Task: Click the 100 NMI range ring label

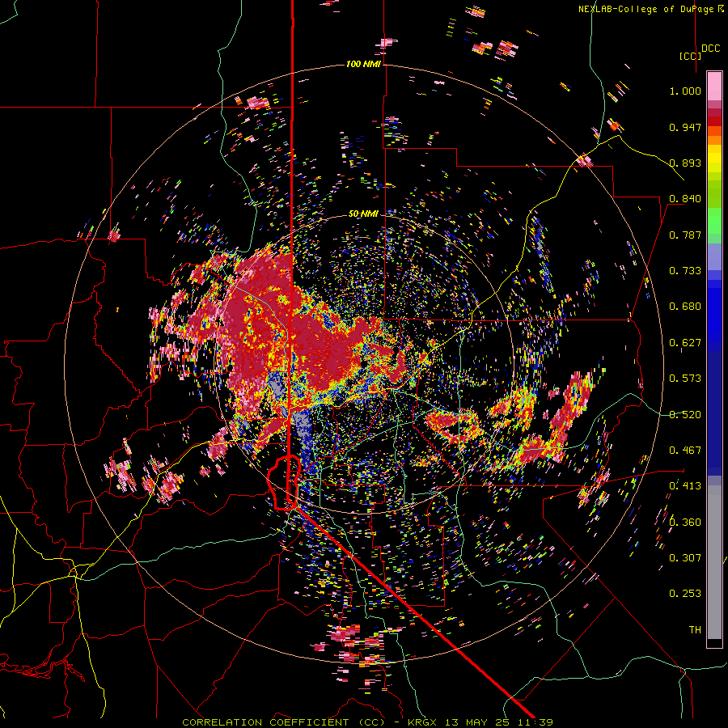Action: 363,64
